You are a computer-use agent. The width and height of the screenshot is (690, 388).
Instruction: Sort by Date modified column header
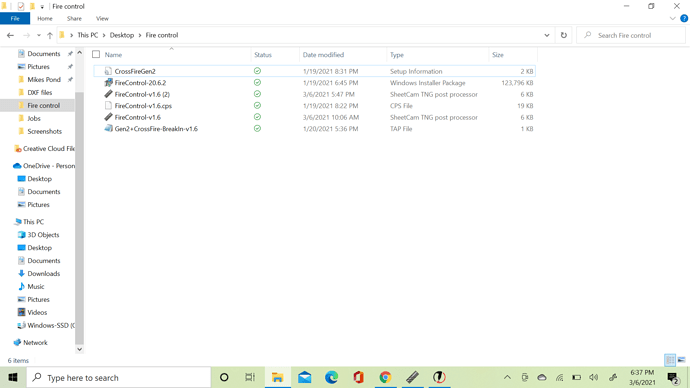pos(323,55)
